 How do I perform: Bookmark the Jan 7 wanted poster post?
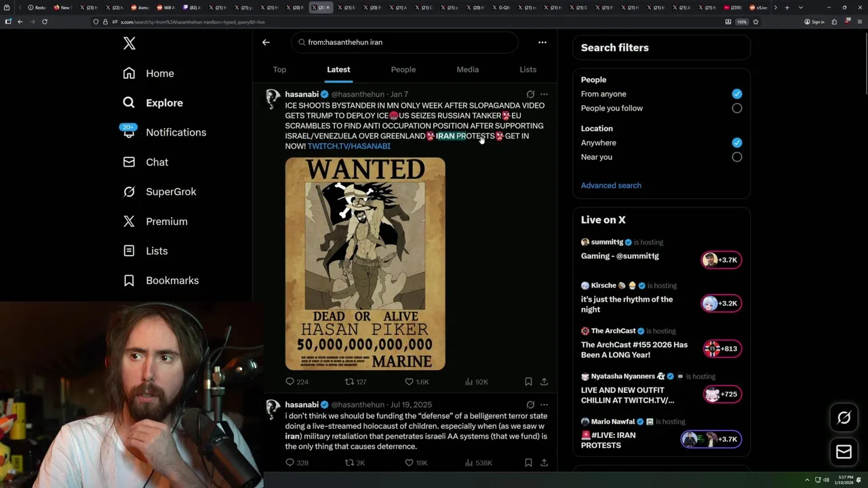528,382
